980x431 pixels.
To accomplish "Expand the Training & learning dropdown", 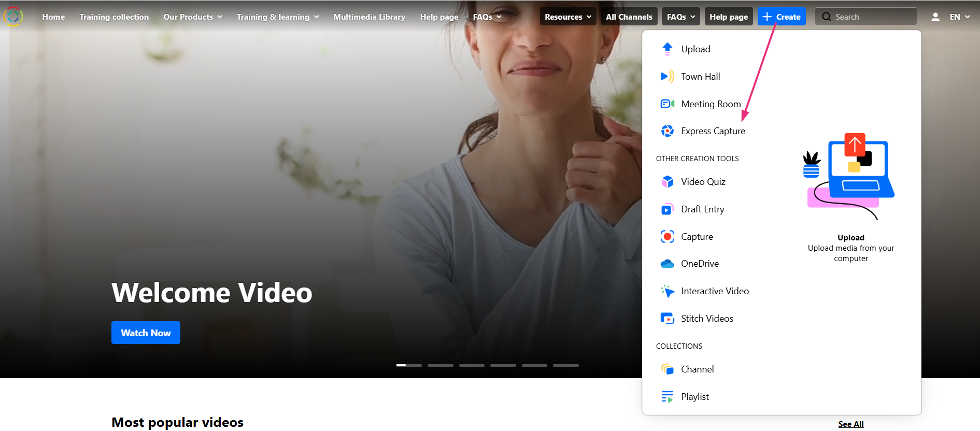I will (278, 17).
